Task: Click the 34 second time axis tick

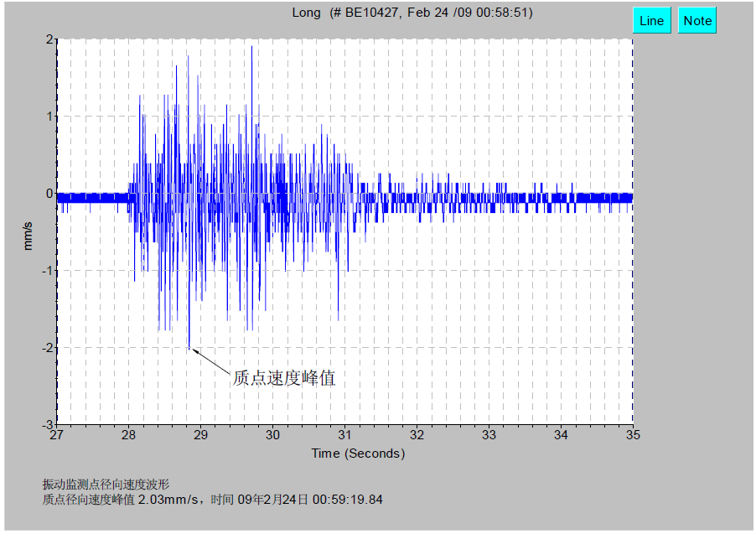Action: click(561, 435)
